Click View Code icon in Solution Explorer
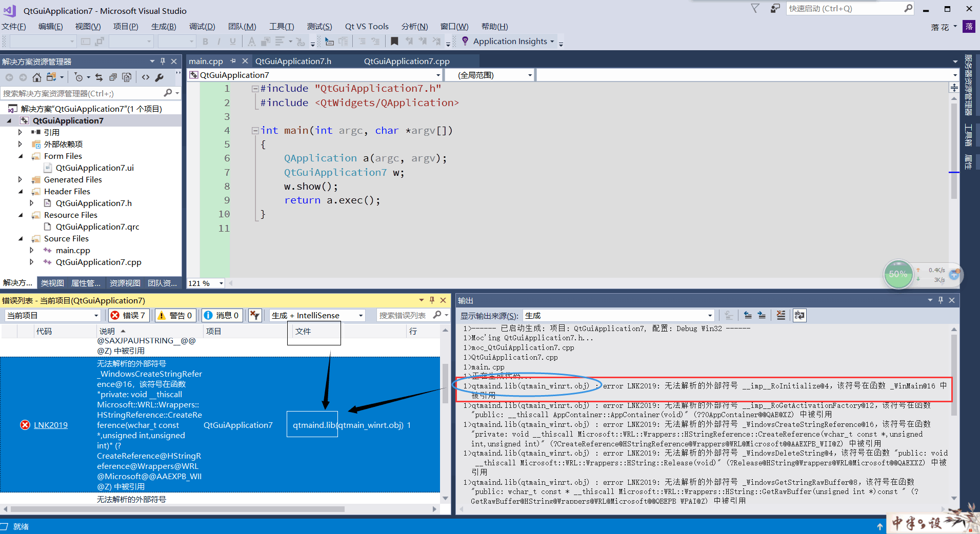Screen dimensions: 980x534 pyautogui.click(x=146, y=77)
